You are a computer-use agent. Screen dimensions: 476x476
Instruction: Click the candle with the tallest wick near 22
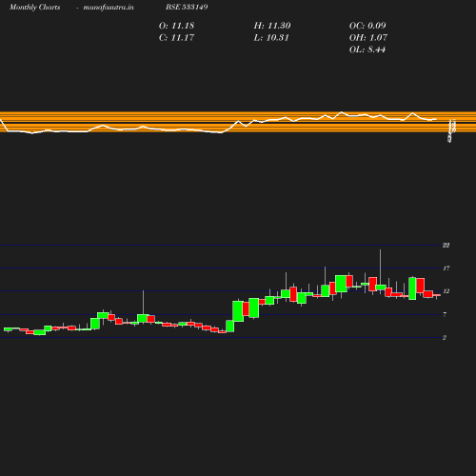(381, 288)
